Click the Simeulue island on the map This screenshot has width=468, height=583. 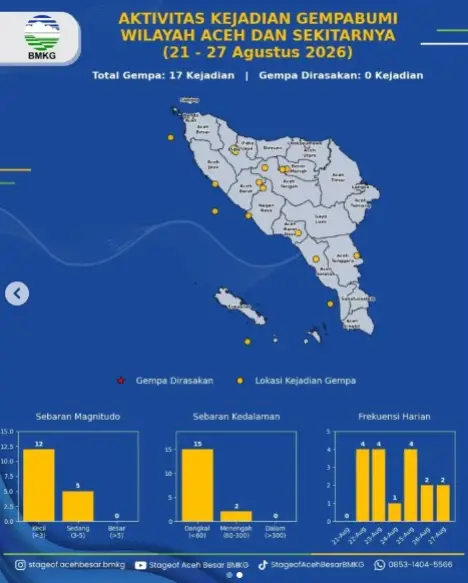click(x=240, y=306)
